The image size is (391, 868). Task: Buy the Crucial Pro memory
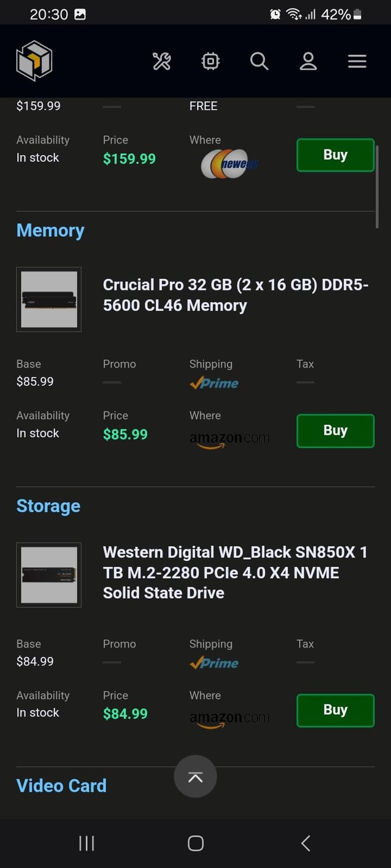(335, 430)
